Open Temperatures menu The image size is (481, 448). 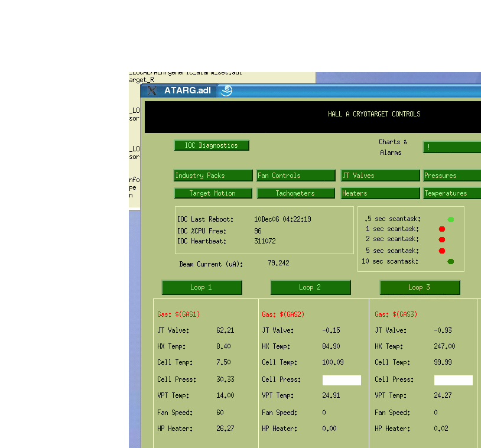[452, 193]
